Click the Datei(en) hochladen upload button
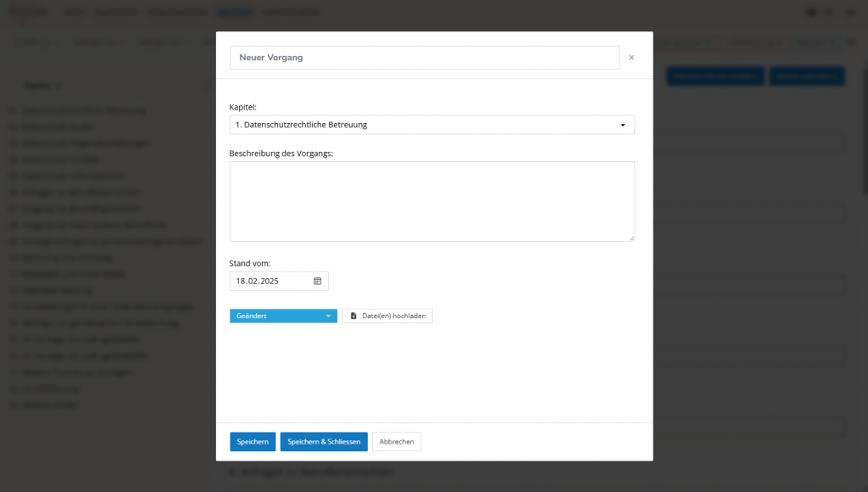Screen dimensions: 868x492 (387, 316)
